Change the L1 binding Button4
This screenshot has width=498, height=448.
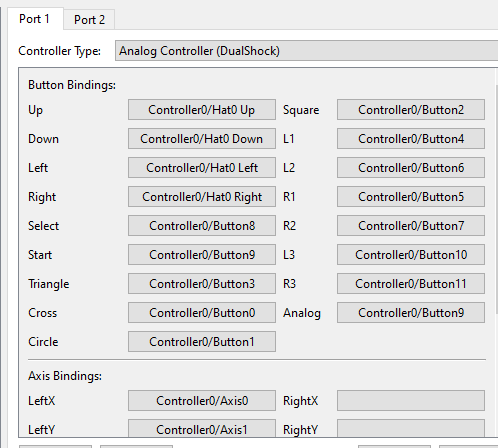tap(411, 139)
